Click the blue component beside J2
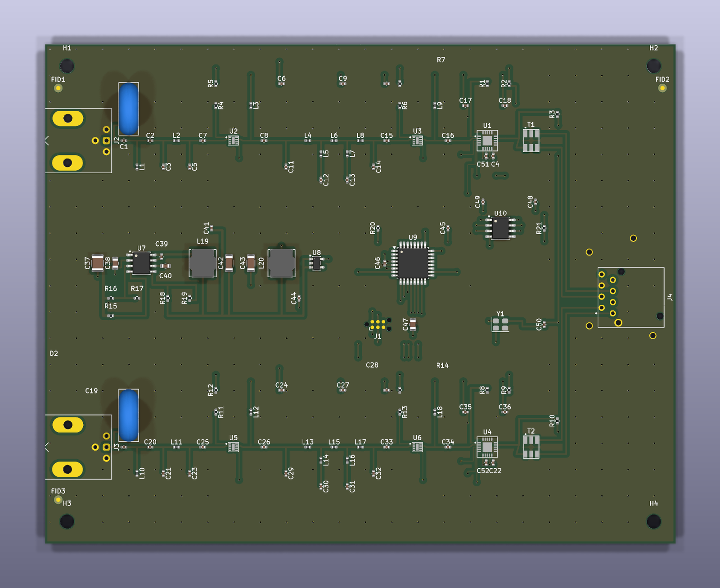The image size is (720, 588). (129, 109)
